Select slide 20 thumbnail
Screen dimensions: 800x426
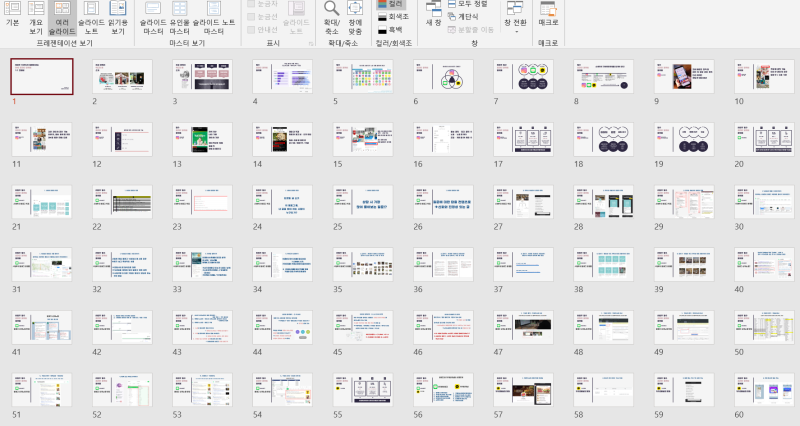point(764,139)
